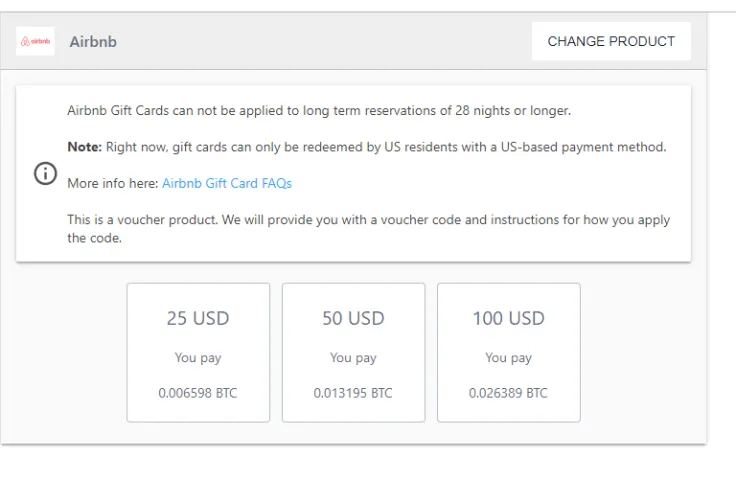Click the Airbnb logo icon
This screenshot has height=480, width=736.
[x=35, y=41]
